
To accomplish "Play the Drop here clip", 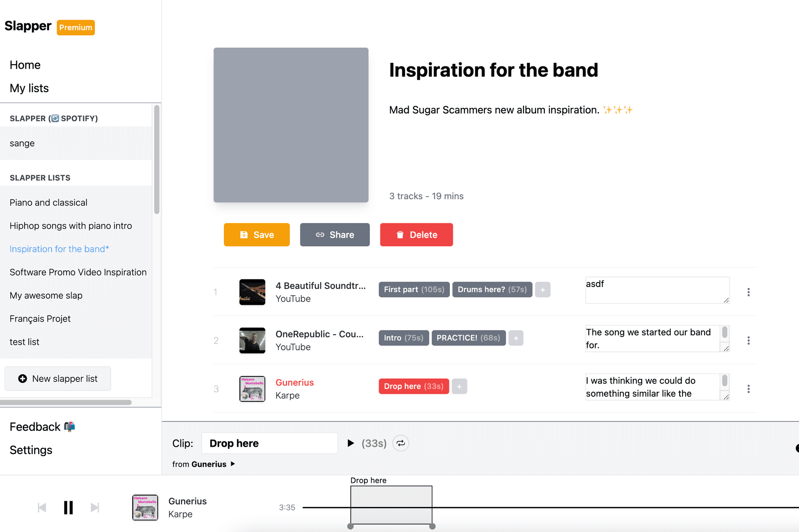I will pyautogui.click(x=351, y=443).
